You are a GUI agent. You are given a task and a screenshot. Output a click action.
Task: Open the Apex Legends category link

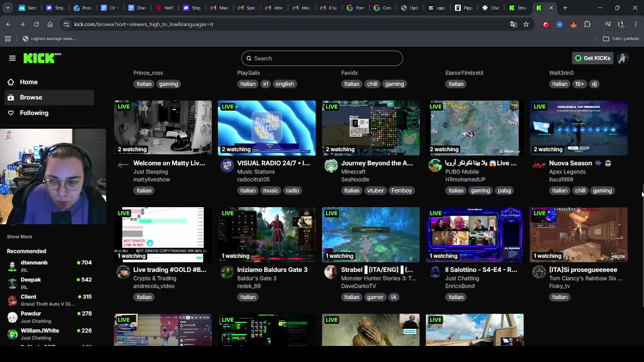click(568, 172)
